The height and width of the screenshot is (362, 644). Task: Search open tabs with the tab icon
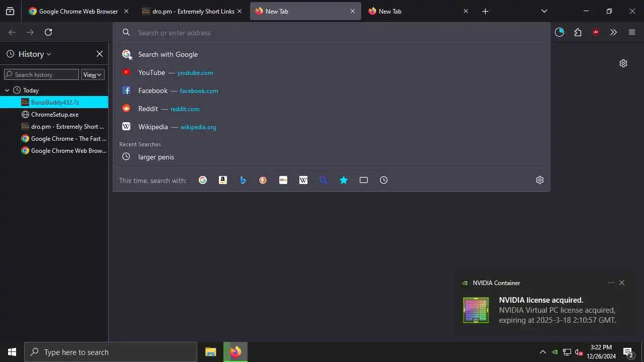pos(364,180)
